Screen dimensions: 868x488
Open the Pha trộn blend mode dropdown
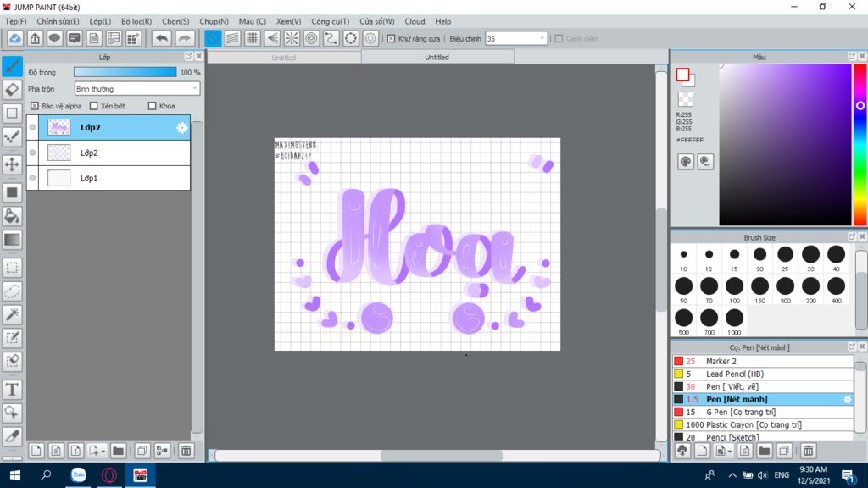(x=136, y=88)
